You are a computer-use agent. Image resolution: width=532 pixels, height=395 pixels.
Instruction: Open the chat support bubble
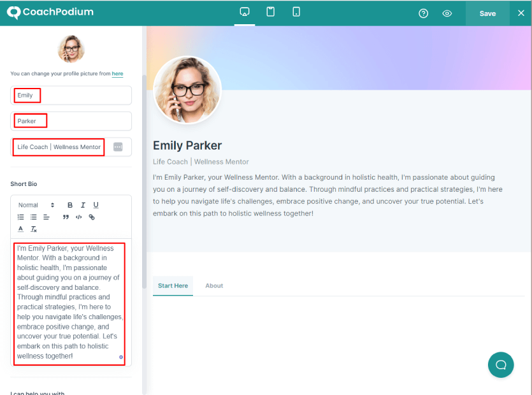501,365
